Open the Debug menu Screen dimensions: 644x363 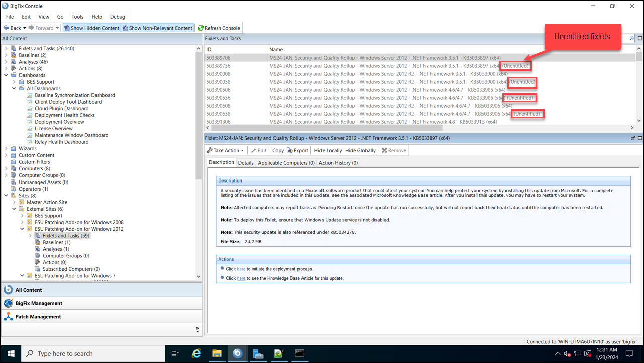pyautogui.click(x=118, y=17)
